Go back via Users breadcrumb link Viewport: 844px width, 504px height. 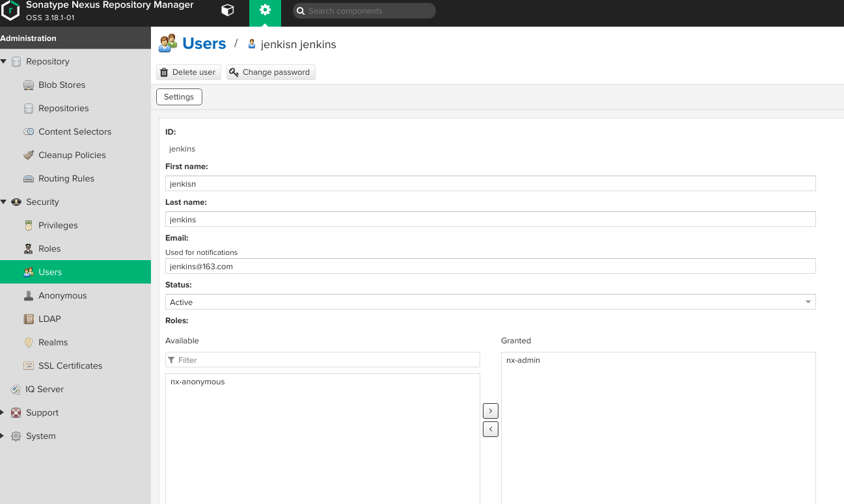pos(204,44)
